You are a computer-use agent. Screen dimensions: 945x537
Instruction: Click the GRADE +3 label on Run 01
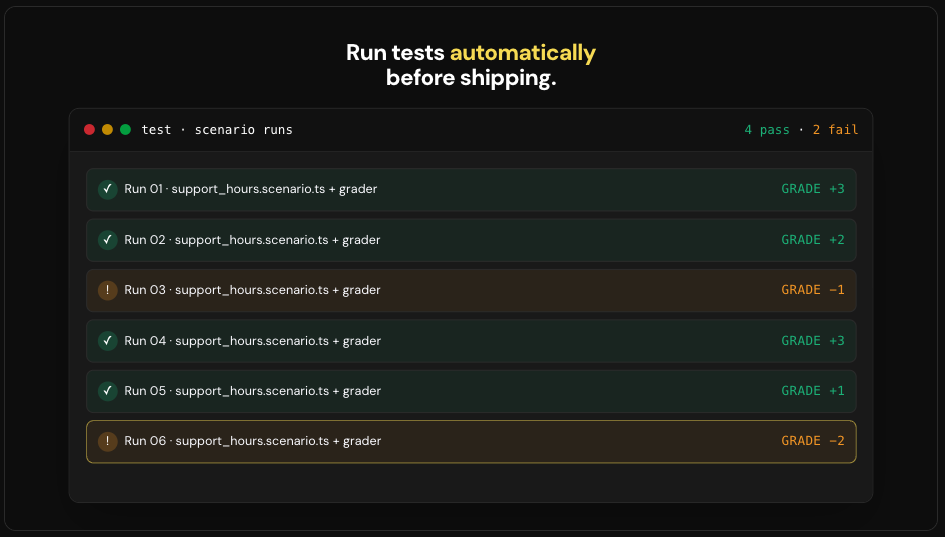pos(812,189)
